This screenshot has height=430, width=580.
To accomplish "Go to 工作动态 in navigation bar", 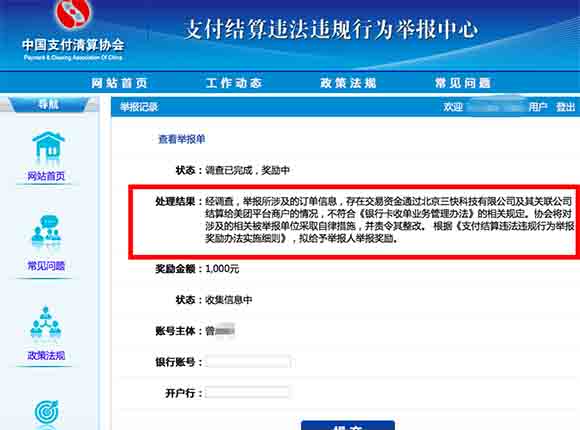I will (x=234, y=83).
